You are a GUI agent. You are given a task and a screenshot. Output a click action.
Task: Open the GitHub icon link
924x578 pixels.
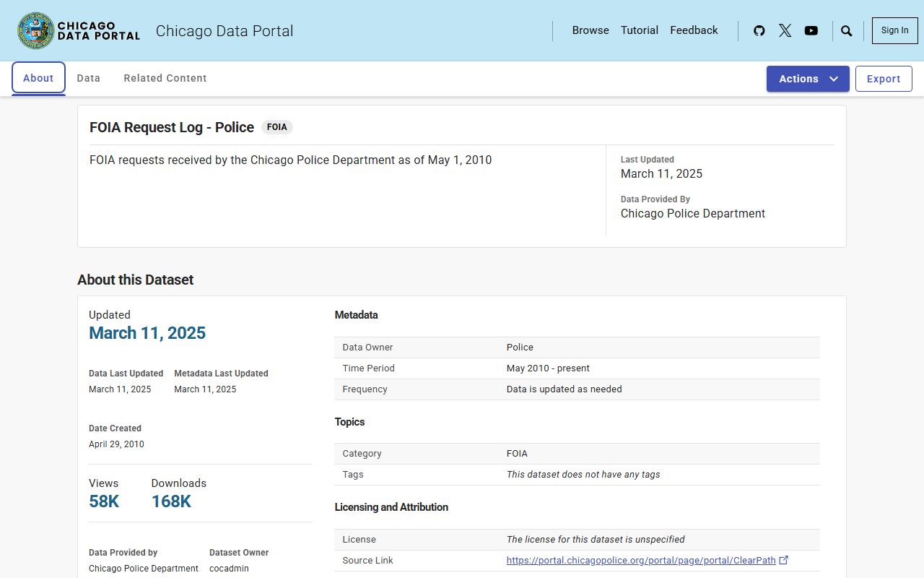click(759, 30)
